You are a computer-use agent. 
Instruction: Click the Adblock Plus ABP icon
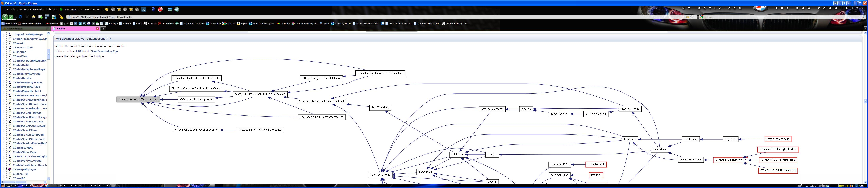pyautogui.click(x=160, y=9)
